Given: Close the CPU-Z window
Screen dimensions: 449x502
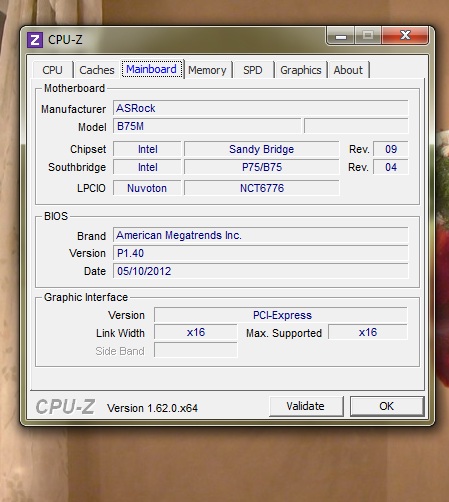Looking at the screenshot, I should pos(405,35).
